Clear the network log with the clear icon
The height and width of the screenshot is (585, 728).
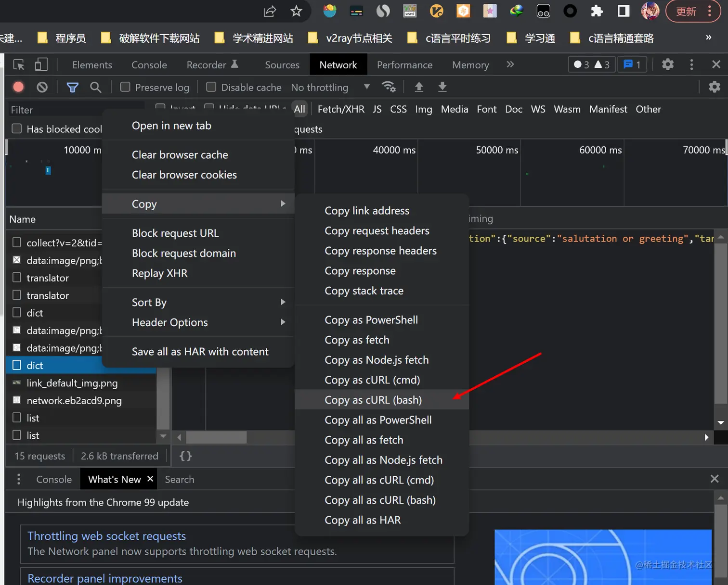point(42,87)
